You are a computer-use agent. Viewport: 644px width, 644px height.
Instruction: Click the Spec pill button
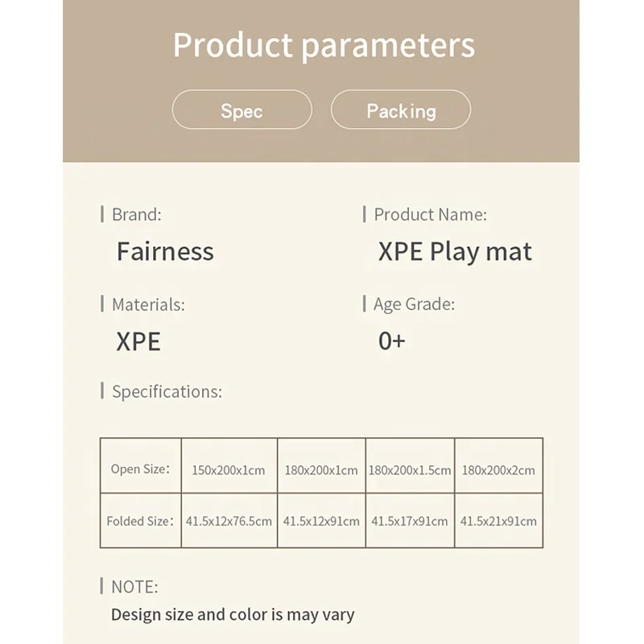[242, 110]
